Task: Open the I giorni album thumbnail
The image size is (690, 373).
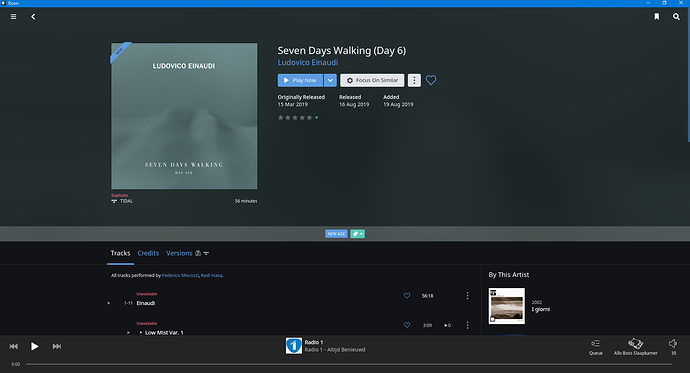Action: [506, 306]
